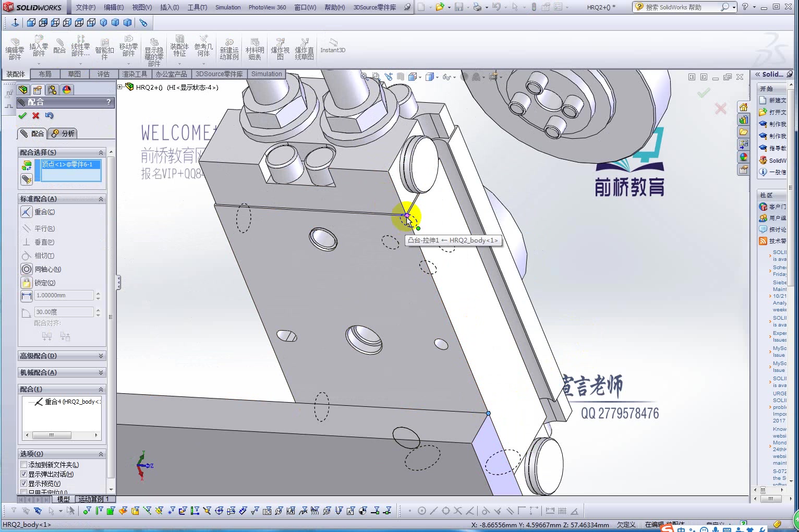Open the 插入零部件 Insert Components tool

[x=39, y=48]
